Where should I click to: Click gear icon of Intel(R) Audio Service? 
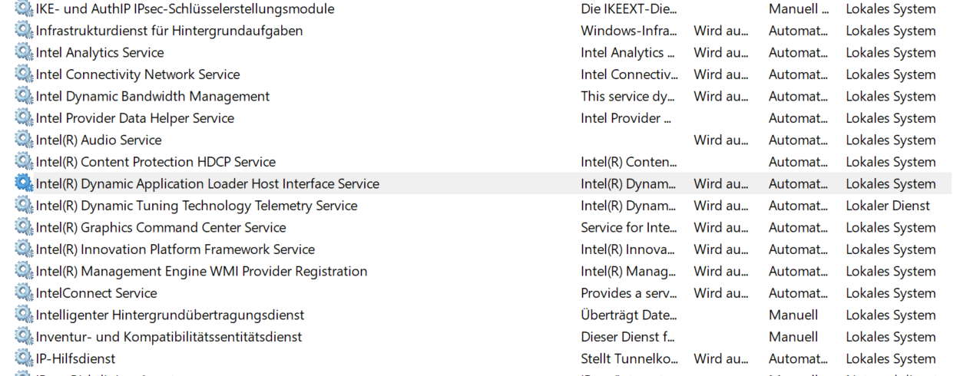click(x=24, y=140)
